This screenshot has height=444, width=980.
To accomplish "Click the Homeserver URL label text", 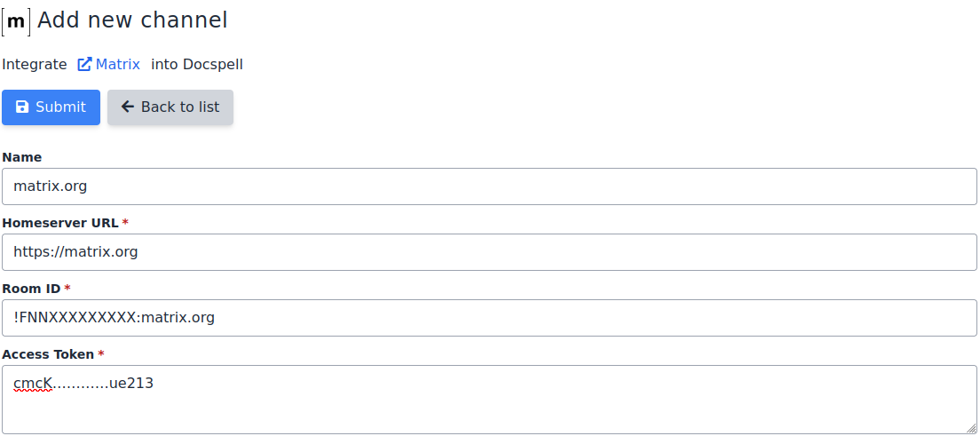I will pyautogui.click(x=59, y=223).
